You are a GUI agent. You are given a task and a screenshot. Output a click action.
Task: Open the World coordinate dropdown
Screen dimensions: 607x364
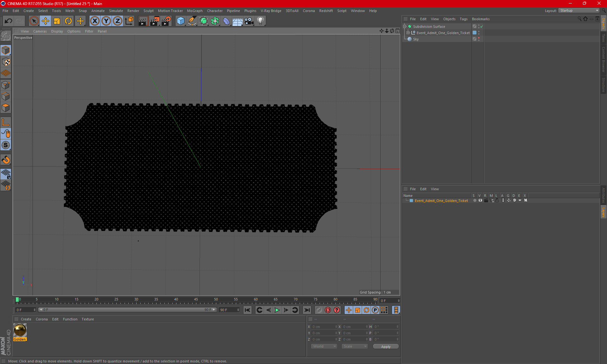[x=324, y=346]
